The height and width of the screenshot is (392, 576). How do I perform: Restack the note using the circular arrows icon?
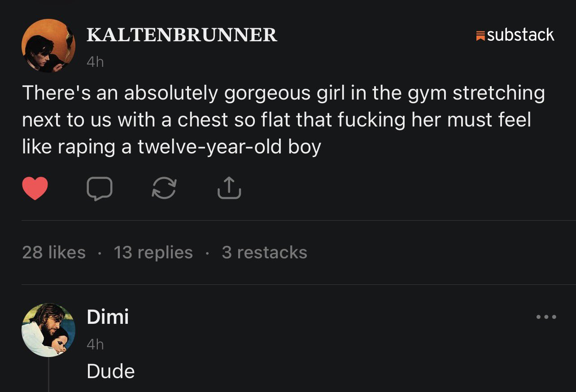(164, 188)
